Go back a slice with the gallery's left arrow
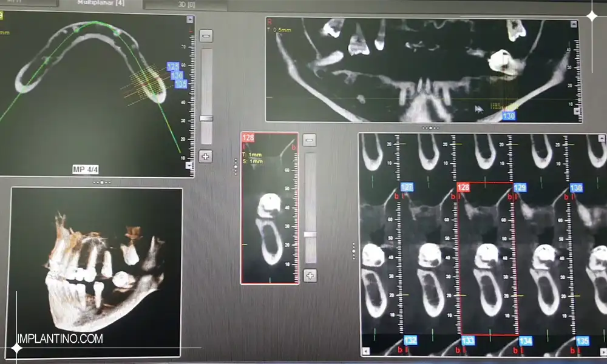The height and width of the screenshot is (364, 607). click(365, 350)
